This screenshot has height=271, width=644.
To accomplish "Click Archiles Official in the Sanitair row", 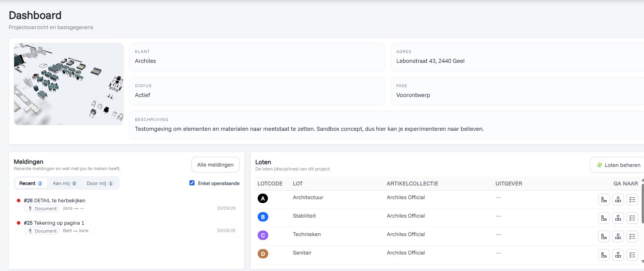I will 406,253.
